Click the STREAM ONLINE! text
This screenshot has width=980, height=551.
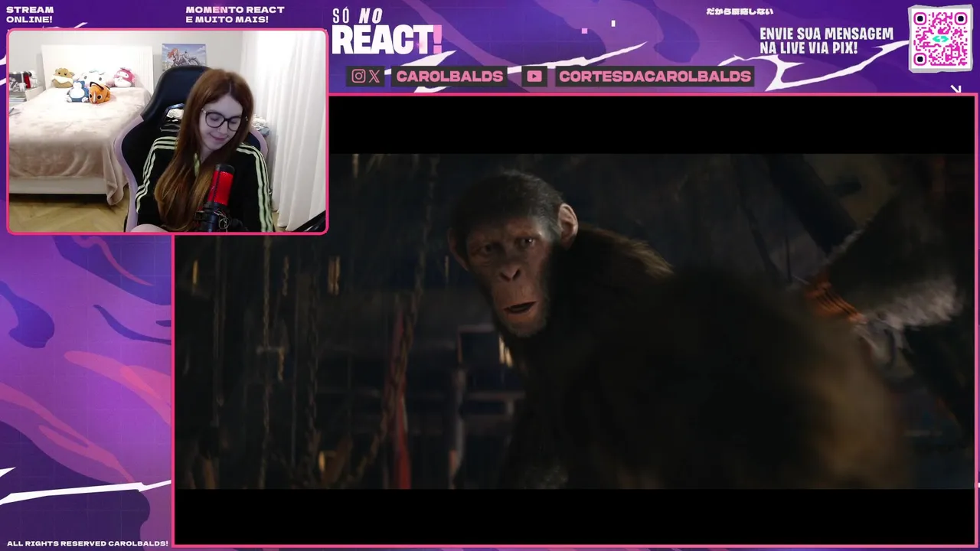[x=30, y=15]
